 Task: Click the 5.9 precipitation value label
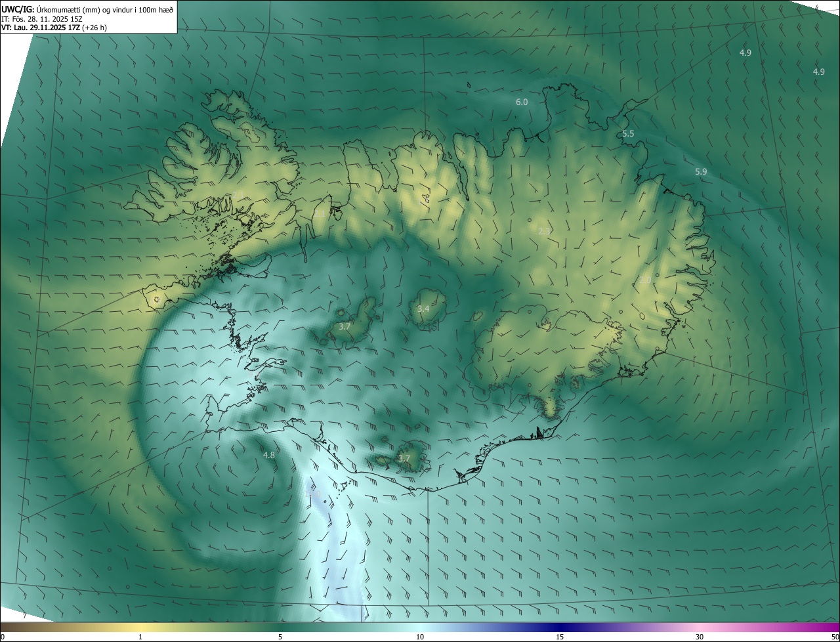point(701,172)
